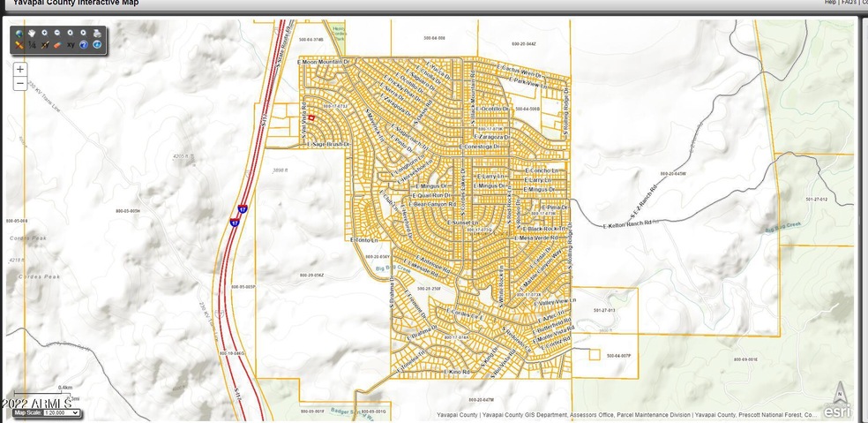Image resolution: width=868 pixels, height=423 pixels.
Task: Click the Esri logo in corner
Action: click(x=838, y=409)
